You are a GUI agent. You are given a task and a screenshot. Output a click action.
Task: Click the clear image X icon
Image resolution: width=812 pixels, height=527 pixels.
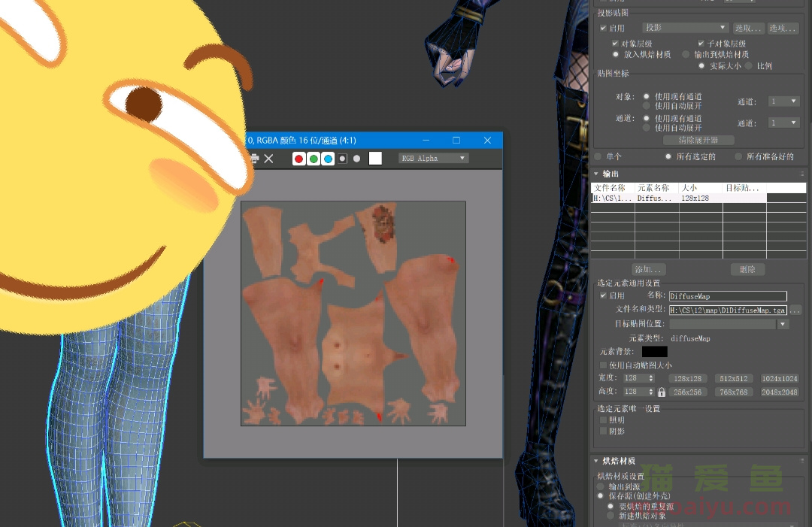tap(268, 159)
